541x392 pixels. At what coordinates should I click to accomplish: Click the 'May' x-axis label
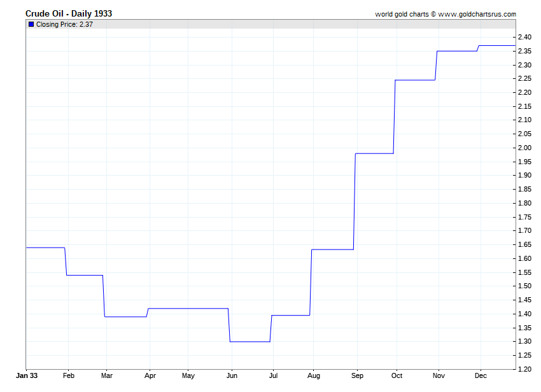(x=188, y=375)
